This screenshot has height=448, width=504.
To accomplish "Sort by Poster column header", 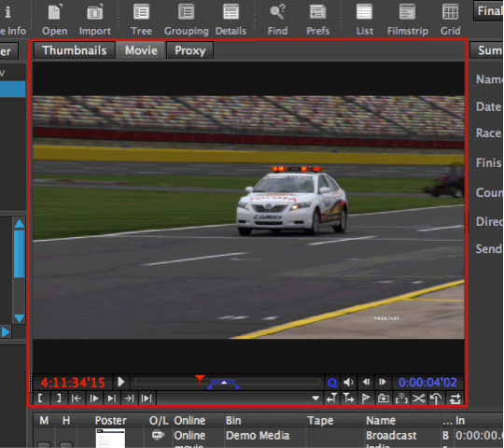I will [x=111, y=420].
